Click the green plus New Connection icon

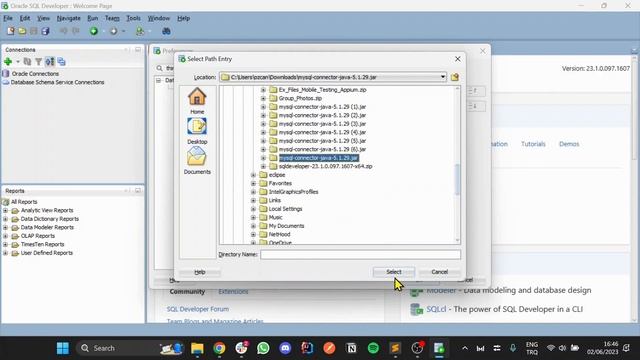(x=8, y=62)
